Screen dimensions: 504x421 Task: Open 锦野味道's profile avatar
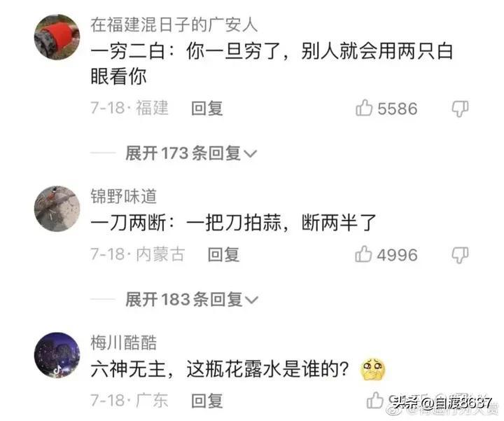pyautogui.click(x=57, y=209)
